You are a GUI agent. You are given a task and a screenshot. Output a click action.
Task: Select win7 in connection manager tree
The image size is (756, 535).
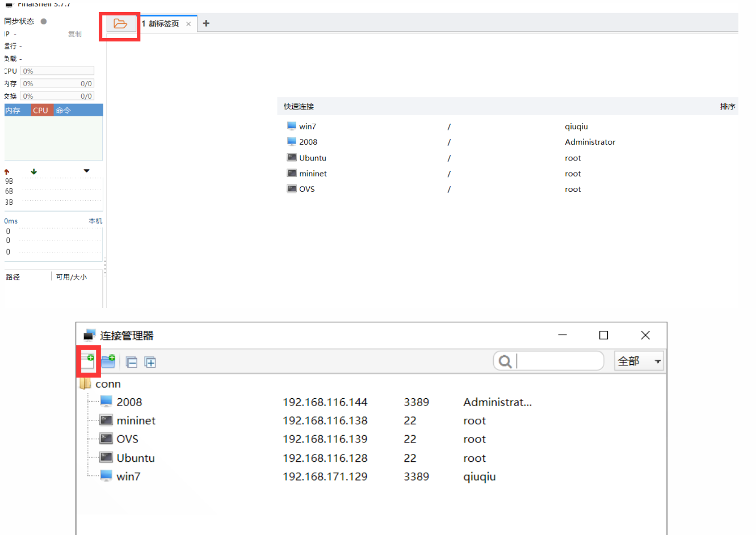[x=128, y=477]
